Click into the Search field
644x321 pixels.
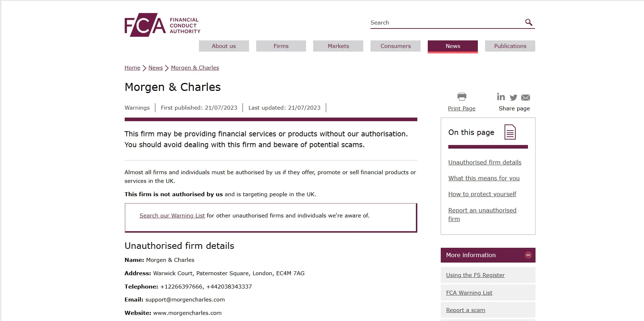446,22
